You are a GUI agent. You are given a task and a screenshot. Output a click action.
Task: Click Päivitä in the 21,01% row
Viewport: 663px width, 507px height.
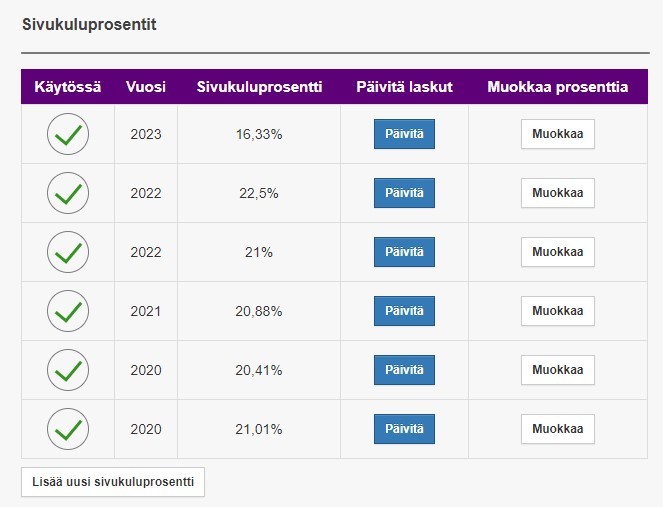(x=404, y=429)
